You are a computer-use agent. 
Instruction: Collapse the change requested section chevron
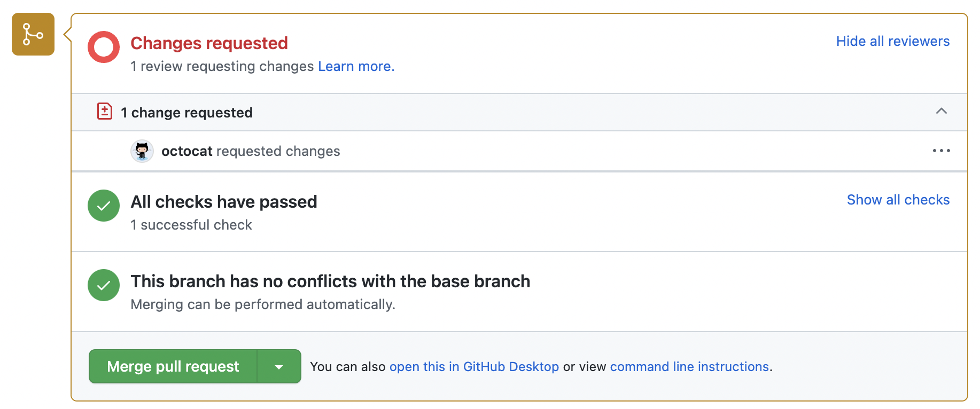point(942,111)
